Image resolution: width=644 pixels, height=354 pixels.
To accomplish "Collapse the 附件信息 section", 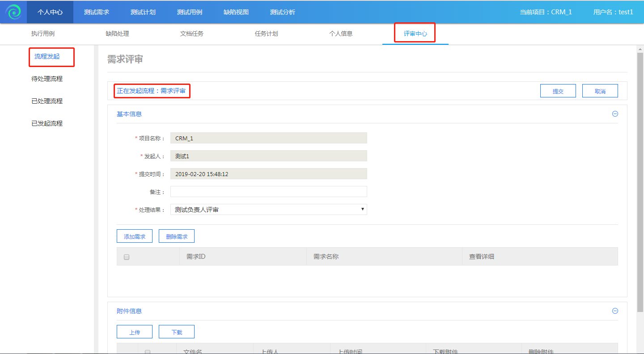I will [615, 311].
